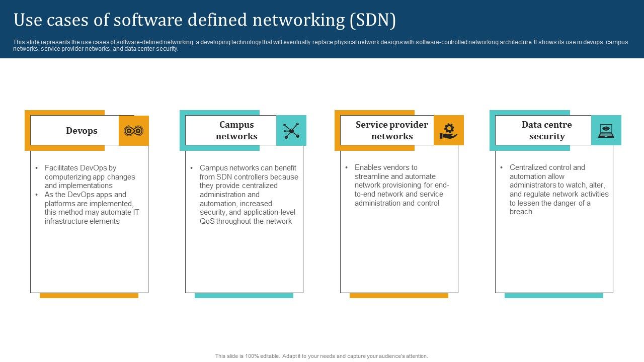Click the footer editable note text
This screenshot has height=362, width=644.
click(322, 355)
